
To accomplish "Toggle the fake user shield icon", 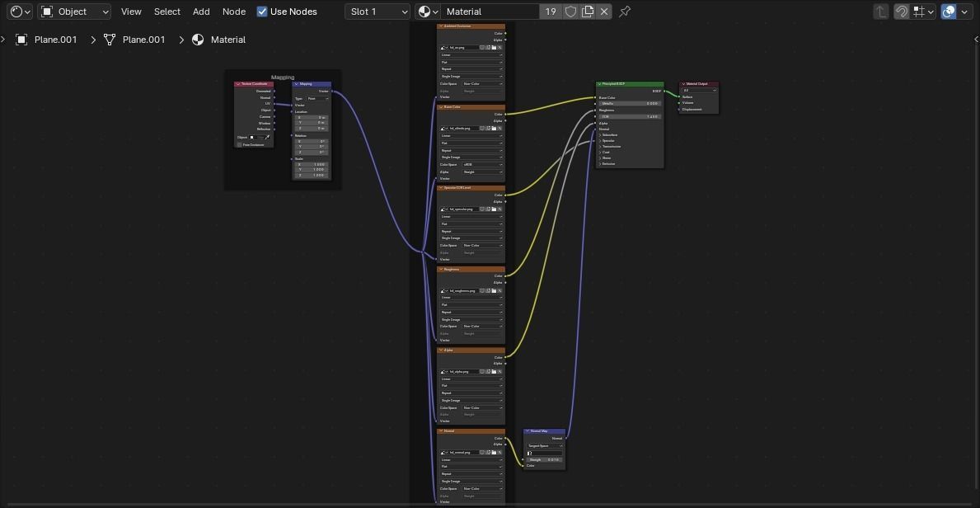I will pos(570,12).
